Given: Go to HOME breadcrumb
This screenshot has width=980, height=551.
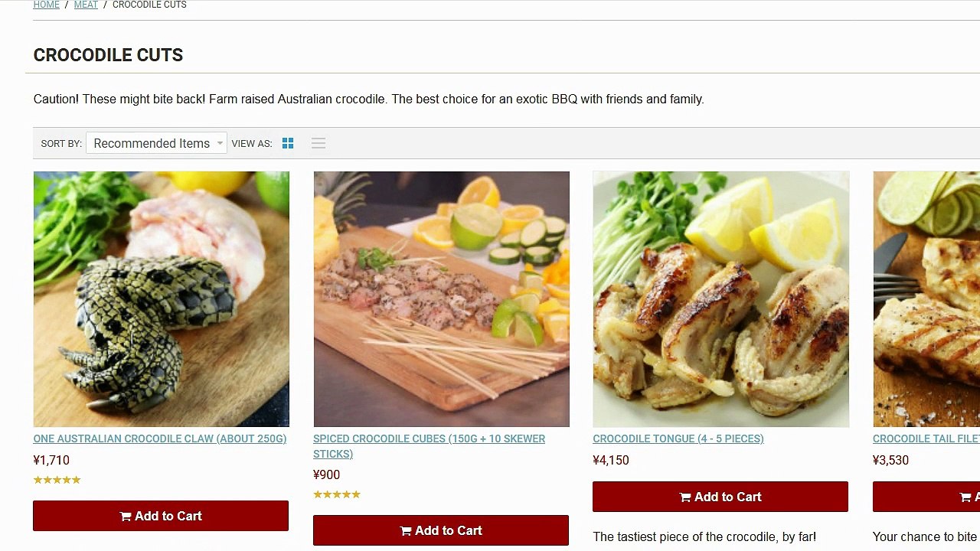Looking at the screenshot, I should point(46,5).
